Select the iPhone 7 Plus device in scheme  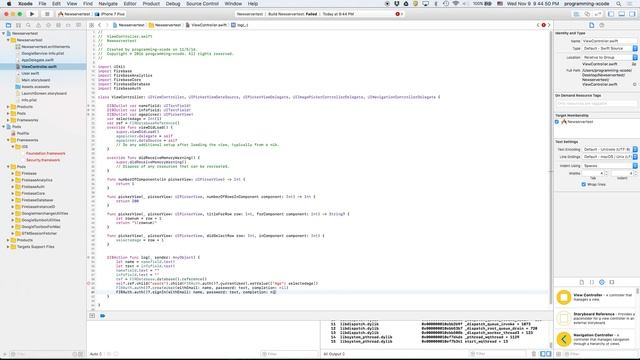pos(110,14)
